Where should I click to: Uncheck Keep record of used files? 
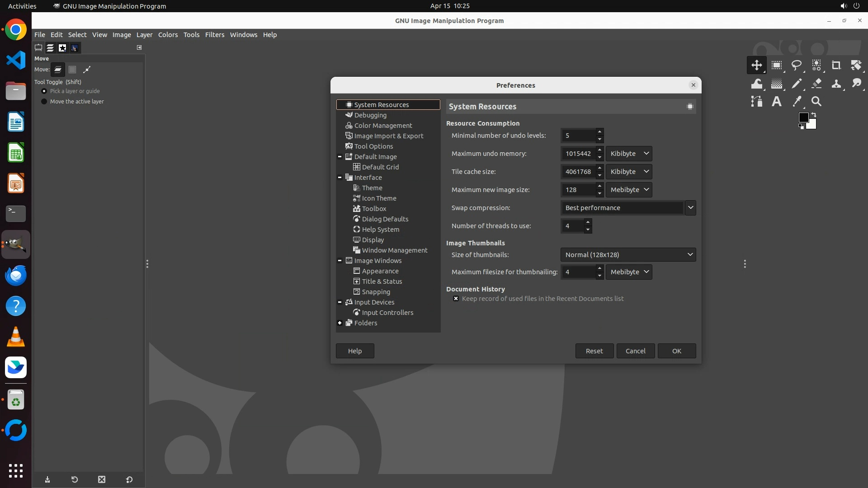click(456, 299)
